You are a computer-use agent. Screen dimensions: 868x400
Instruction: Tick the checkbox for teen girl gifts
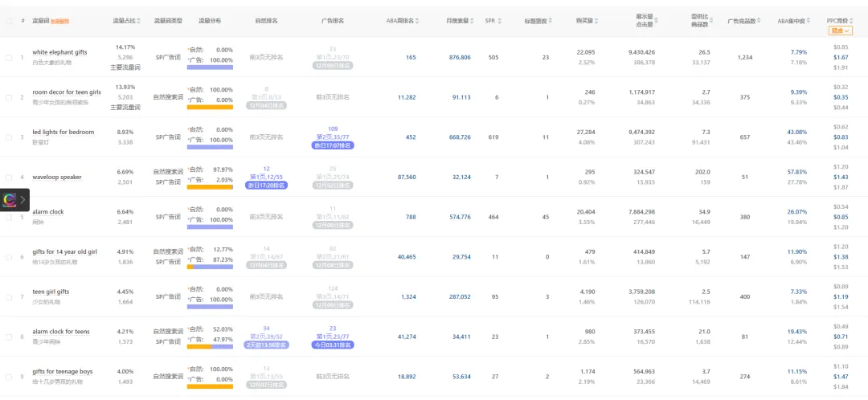pos(9,296)
